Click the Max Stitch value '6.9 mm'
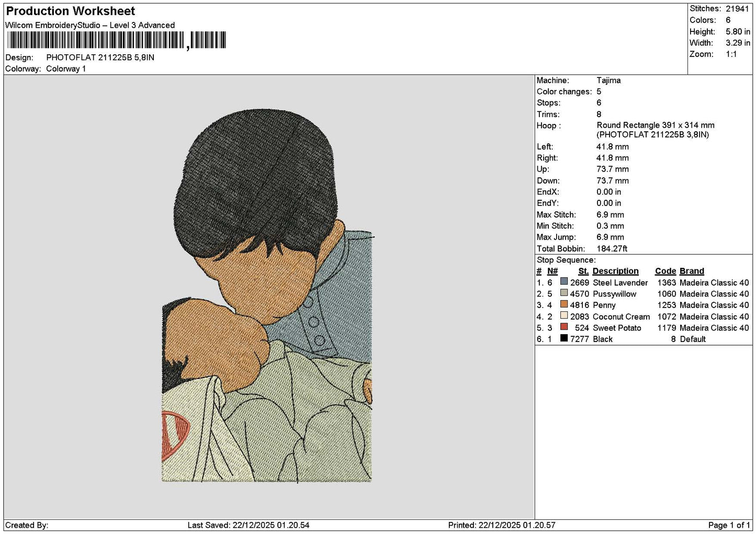Viewport: 756px width, 534px height. click(x=610, y=215)
